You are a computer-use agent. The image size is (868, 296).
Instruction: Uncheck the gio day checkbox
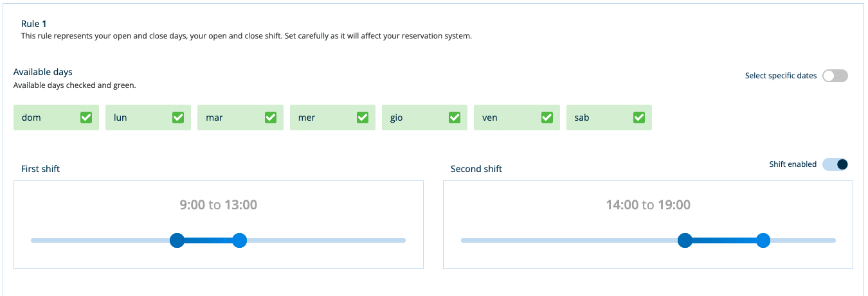(455, 118)
